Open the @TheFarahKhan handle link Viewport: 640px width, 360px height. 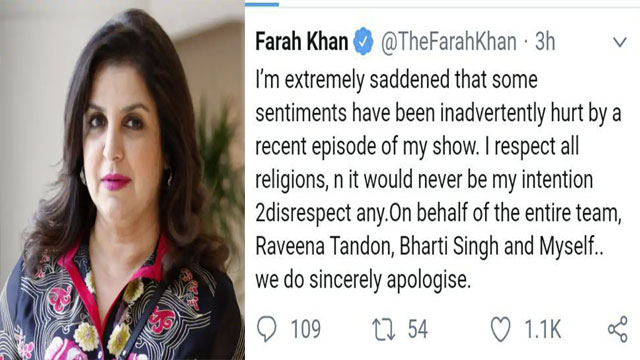click(449, 42)
